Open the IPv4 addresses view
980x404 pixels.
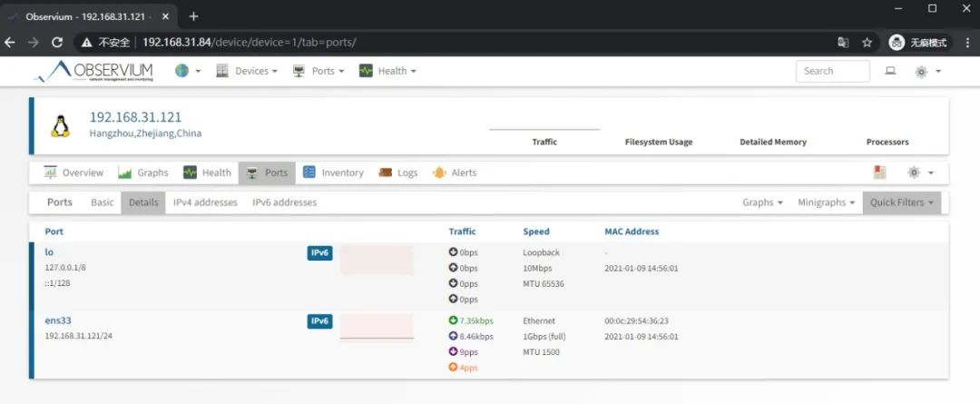(x=205, y=202)
